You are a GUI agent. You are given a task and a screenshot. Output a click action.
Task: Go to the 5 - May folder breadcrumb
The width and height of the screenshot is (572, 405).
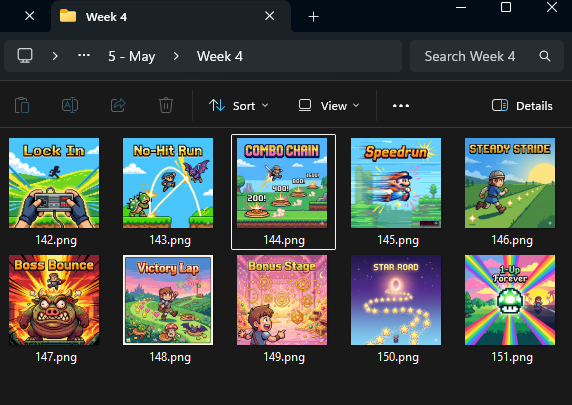tap(132, 56)
